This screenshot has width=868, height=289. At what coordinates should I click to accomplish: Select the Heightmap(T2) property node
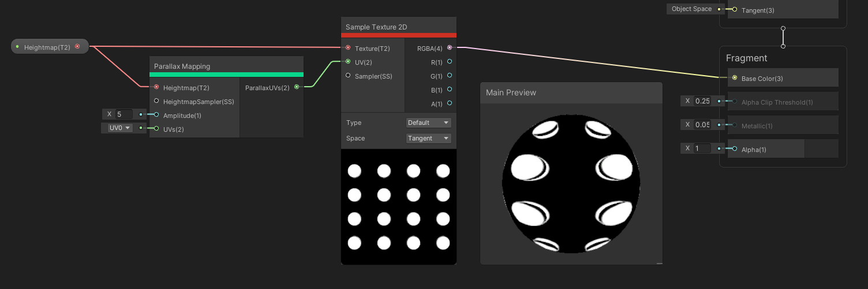click(x=50, y=47)
